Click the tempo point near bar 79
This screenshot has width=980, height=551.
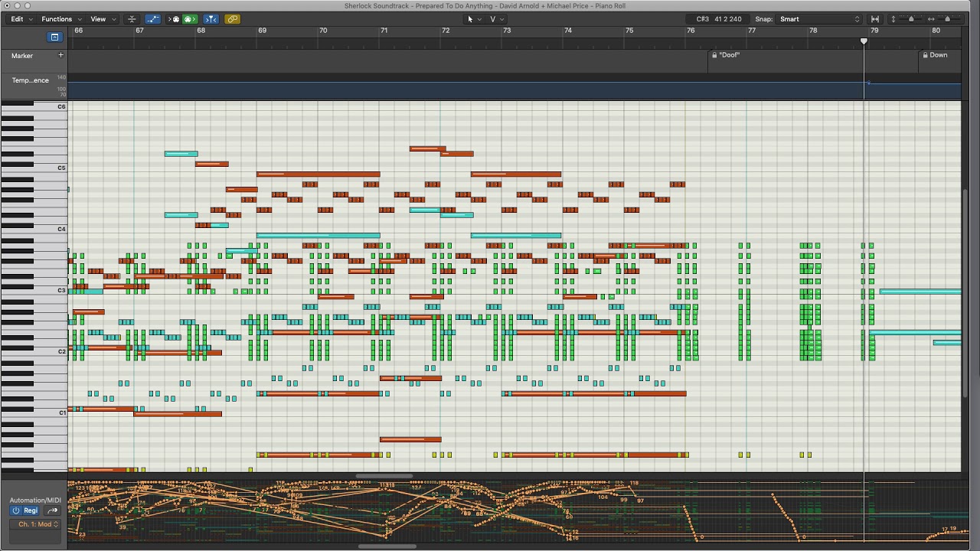[x=868, y=83]
